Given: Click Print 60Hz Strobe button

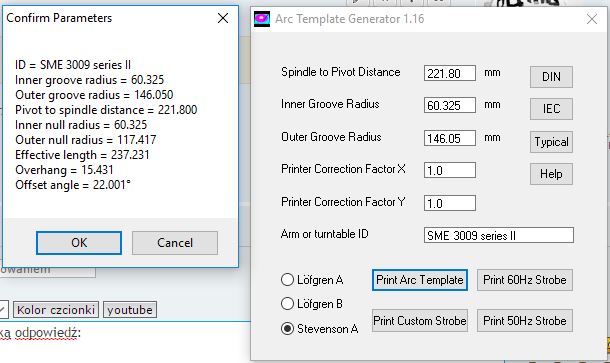Looking at the screenshot, I should click(x=525, y=280).
